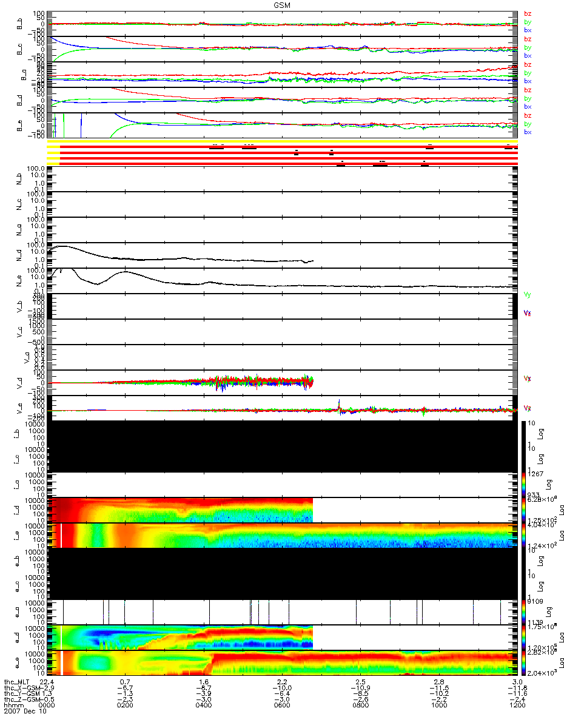Select the B_e panel axis label
Image resolution: width=564 pixels, height=728 pixels.
(x=19, y=126)
